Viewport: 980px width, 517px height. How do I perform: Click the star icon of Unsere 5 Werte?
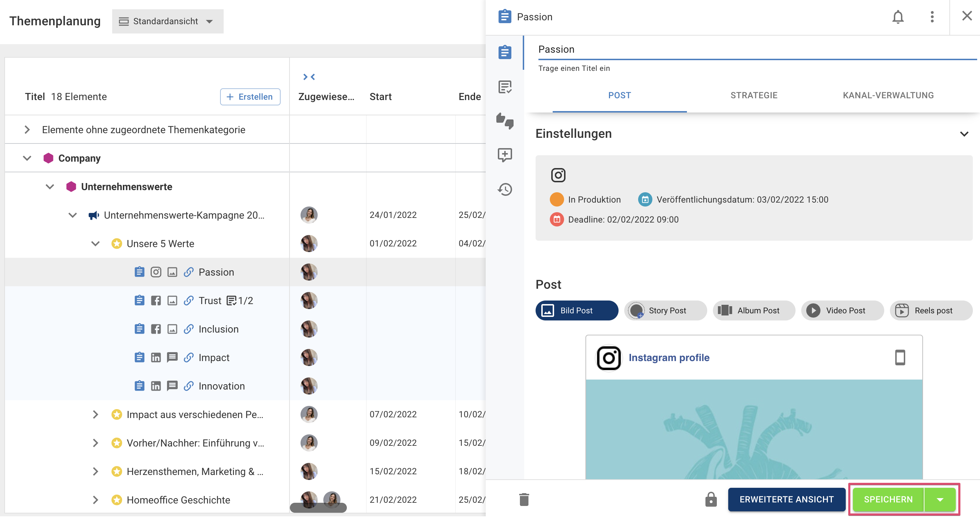[116, 244]
